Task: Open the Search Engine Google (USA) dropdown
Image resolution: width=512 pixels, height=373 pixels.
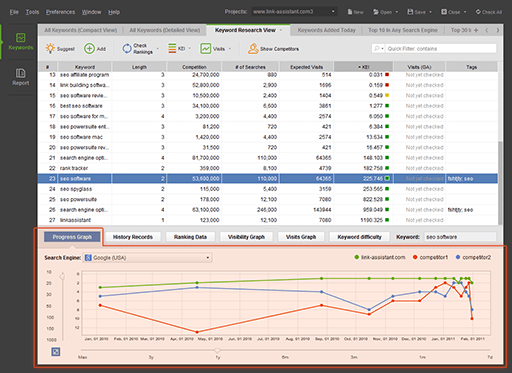Action: click(147, 258)
